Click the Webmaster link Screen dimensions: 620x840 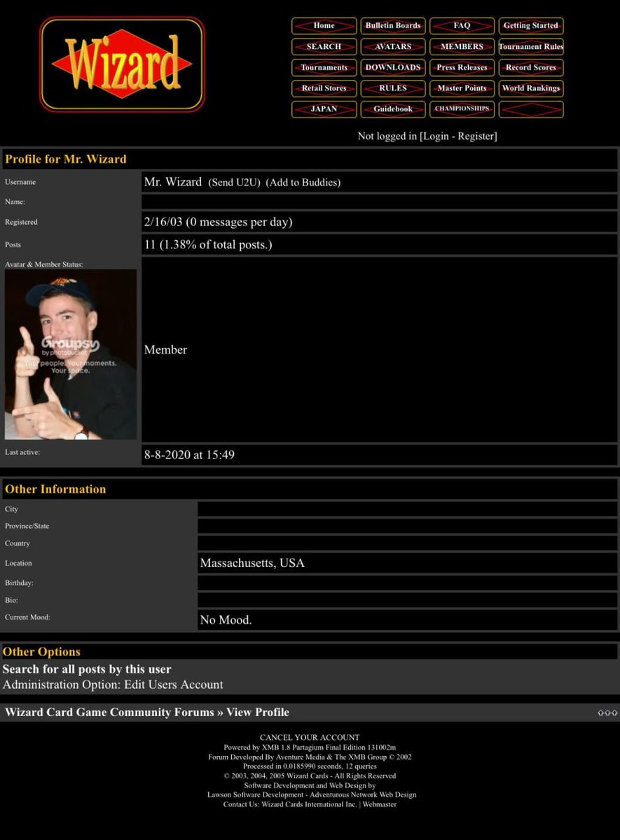(x=379, y=805)
